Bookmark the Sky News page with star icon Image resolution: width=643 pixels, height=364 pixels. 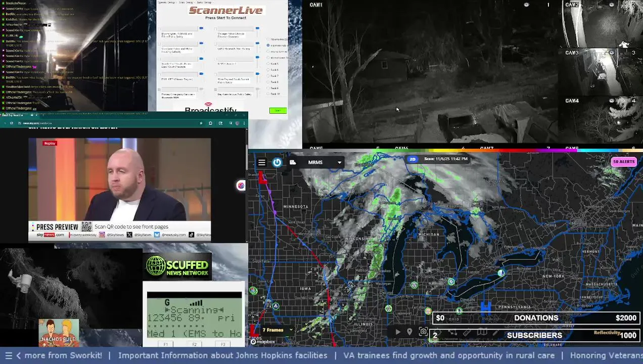(201, 123)
